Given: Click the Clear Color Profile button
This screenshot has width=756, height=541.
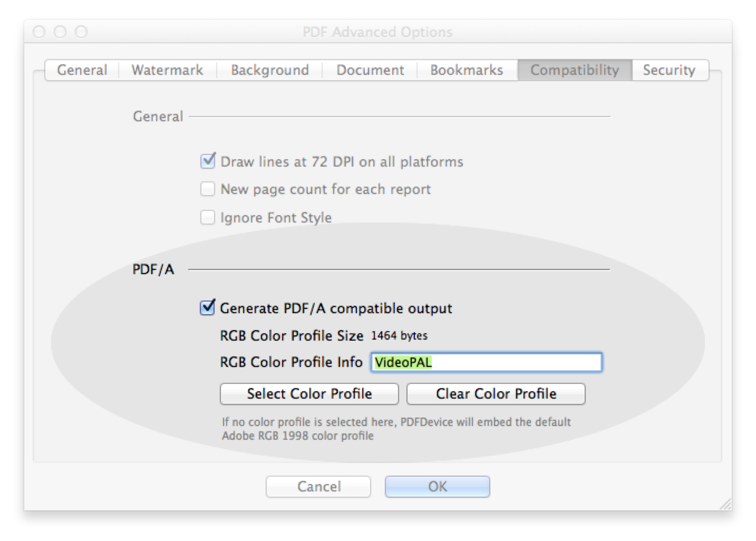Looking at the screenshot, I should click(x=496, y=394).
